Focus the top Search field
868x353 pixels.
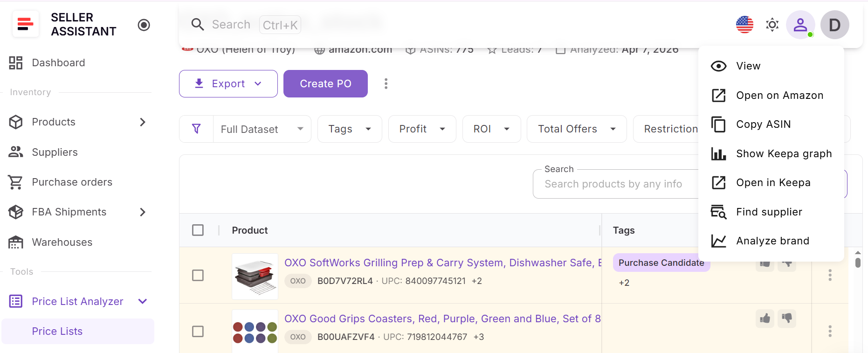[245, 25]
